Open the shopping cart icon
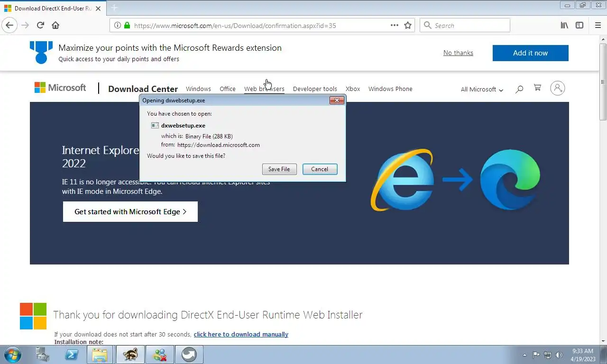 coord(537,88)
